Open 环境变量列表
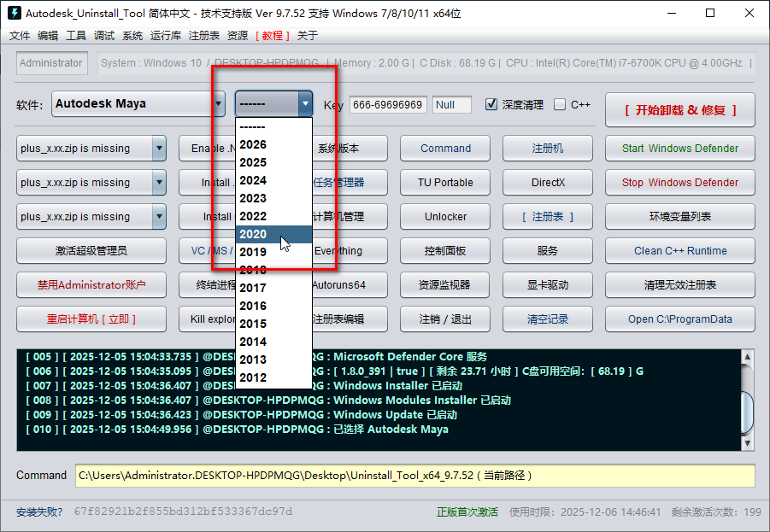 [x=680, y=216]
